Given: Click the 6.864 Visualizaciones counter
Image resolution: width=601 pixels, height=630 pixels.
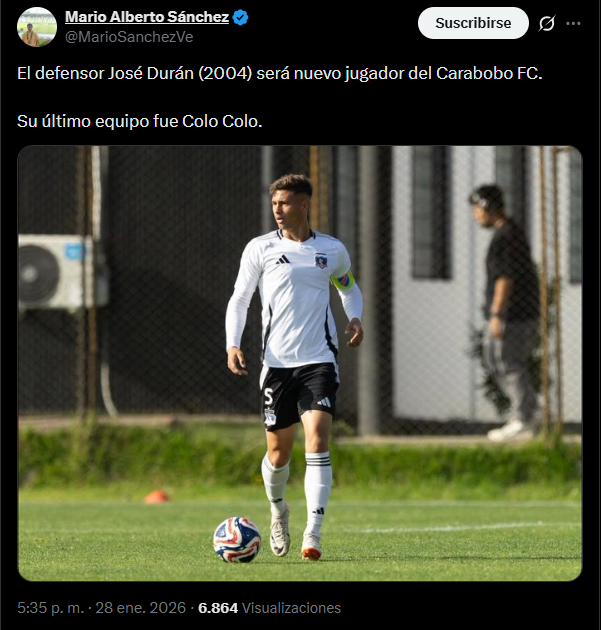Looking at the screenshot, I should coord(269,608).
